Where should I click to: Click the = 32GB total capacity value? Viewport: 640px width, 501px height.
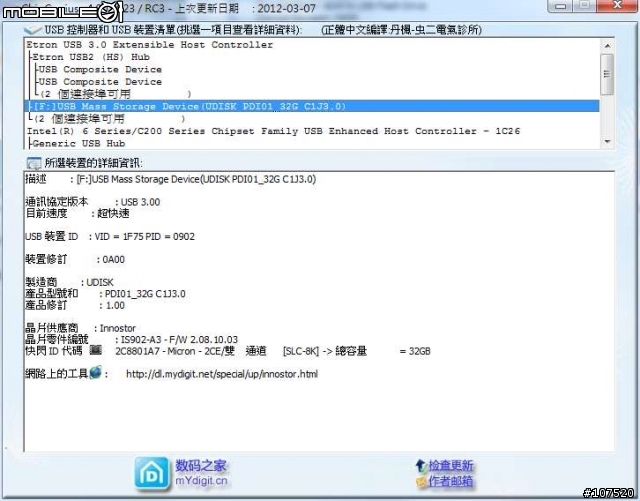(415, 351)
